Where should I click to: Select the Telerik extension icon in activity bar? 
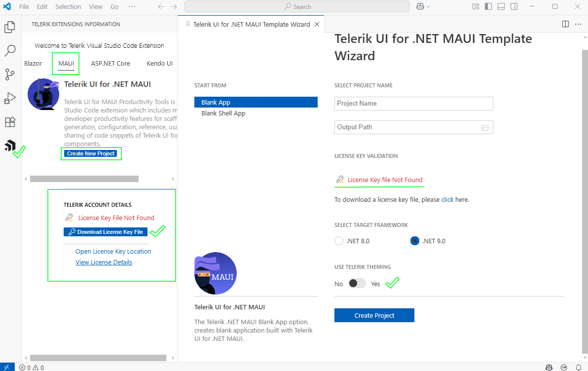click(10, 146)
